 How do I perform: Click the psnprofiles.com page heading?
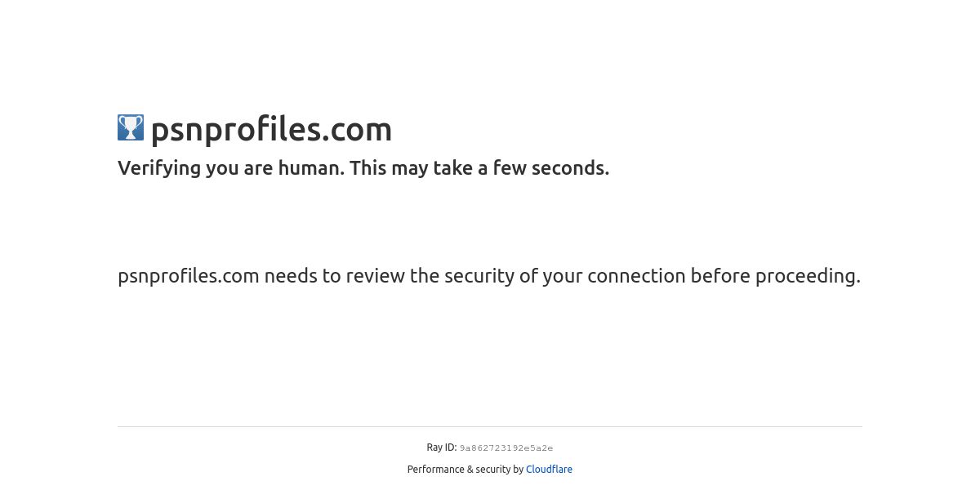click(271, 130)
